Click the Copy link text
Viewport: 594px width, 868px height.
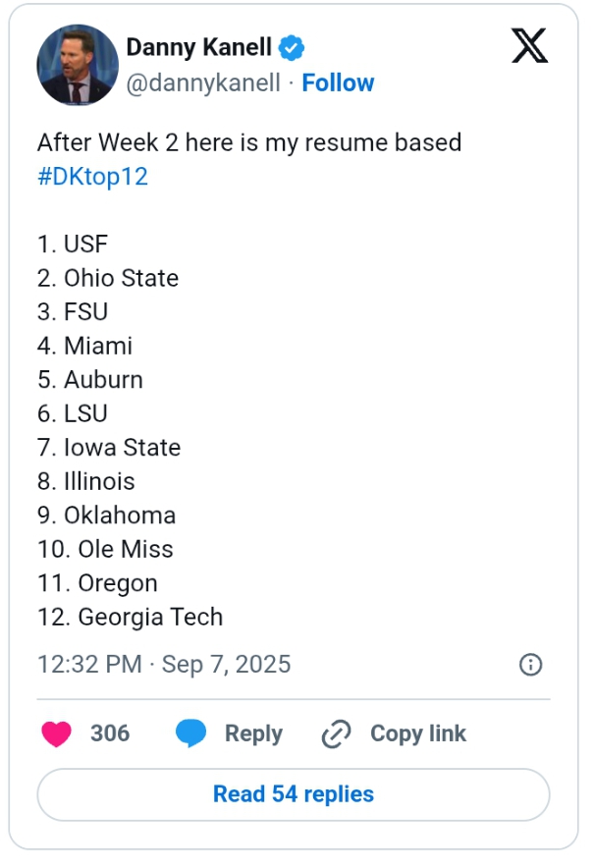418,733
